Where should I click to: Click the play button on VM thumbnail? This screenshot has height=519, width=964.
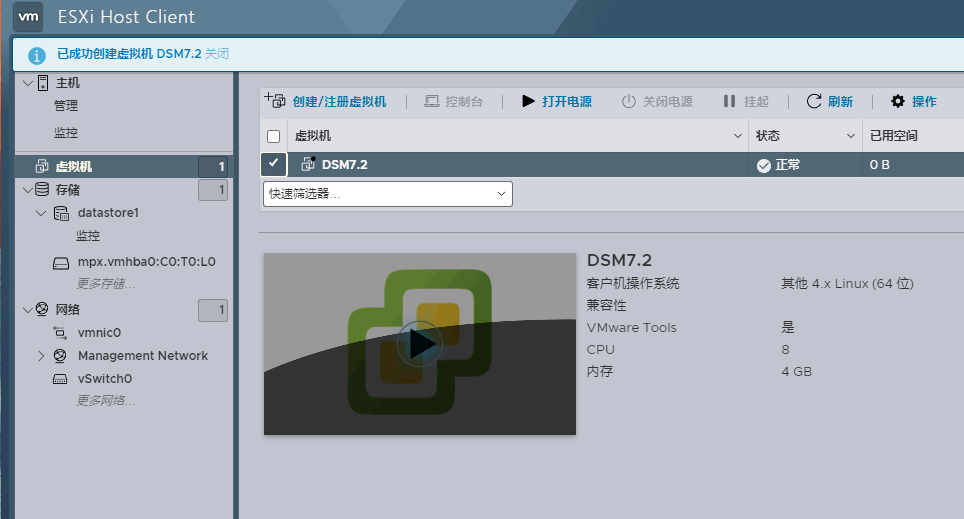pos(420,344)
